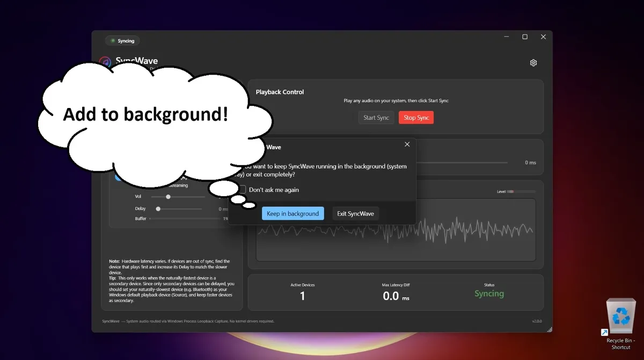Adjust the Vol slider for the device
Image resolution: width=644 pixels, height=360 pixels.
click(x=178, y=197)
